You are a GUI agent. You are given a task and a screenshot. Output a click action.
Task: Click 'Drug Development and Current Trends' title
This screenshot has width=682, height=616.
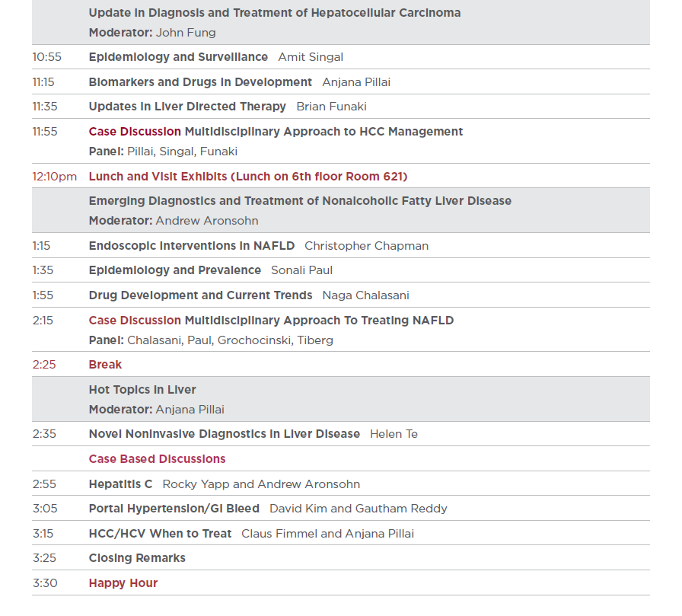coord(200,295)
